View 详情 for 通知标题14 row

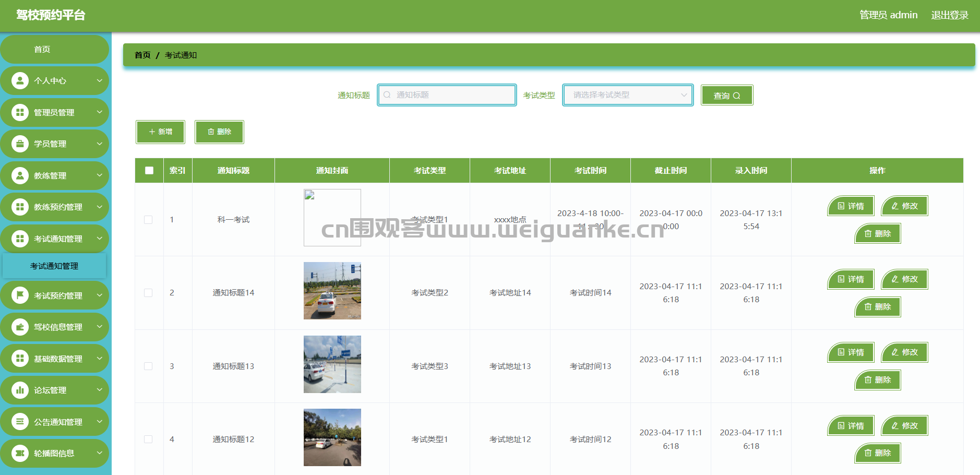(x=851, y=279)
